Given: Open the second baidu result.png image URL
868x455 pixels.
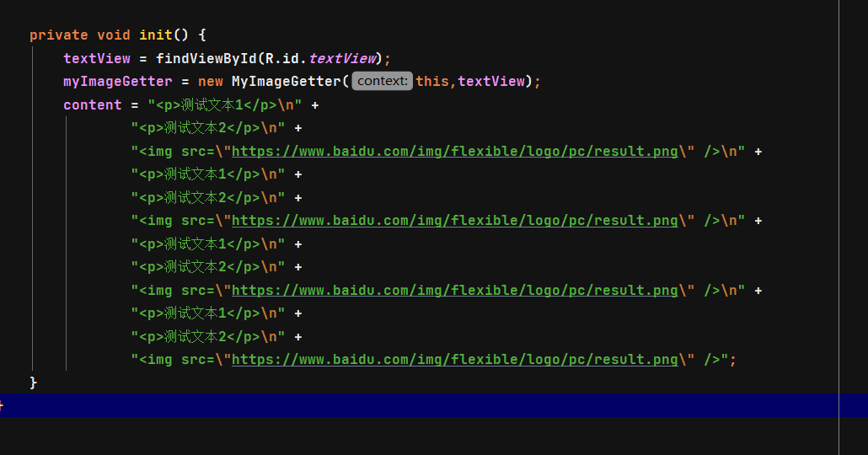Looking at the screenshot, I should click(454, 221).
